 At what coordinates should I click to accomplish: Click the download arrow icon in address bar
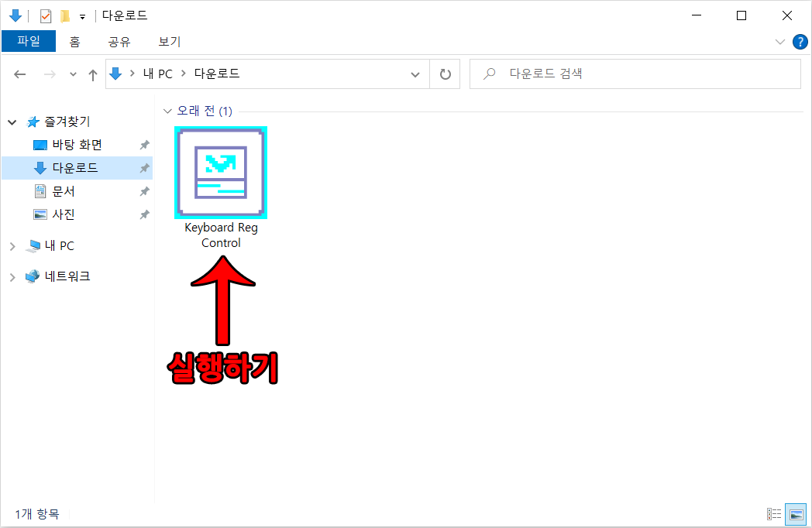point(115,74)
